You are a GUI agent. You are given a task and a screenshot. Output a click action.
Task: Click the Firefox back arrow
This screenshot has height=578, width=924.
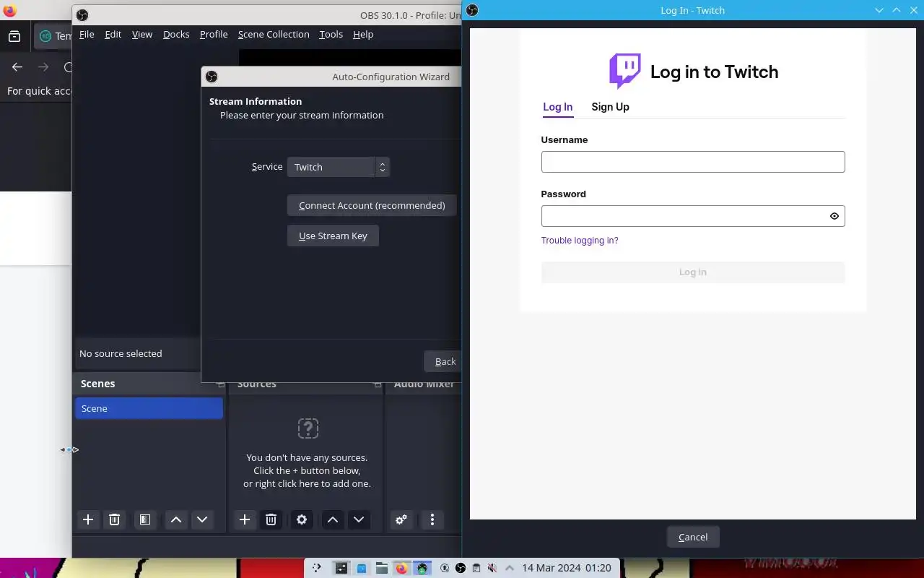click(17, 67)
